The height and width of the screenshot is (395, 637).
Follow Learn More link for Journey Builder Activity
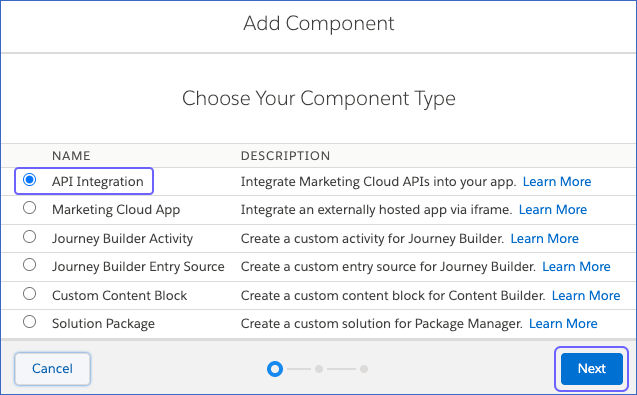click(x=544, y=238)
